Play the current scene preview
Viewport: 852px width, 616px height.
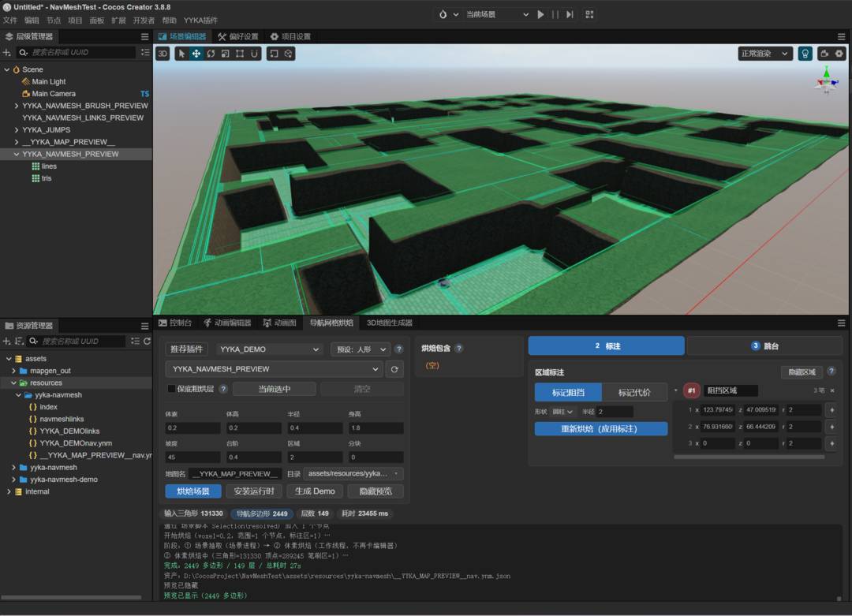click(540, 15)
